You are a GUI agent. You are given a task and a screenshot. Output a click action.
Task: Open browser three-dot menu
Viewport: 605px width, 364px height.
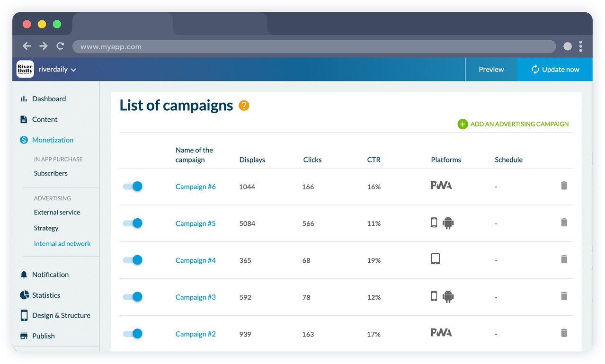point(580,46)
